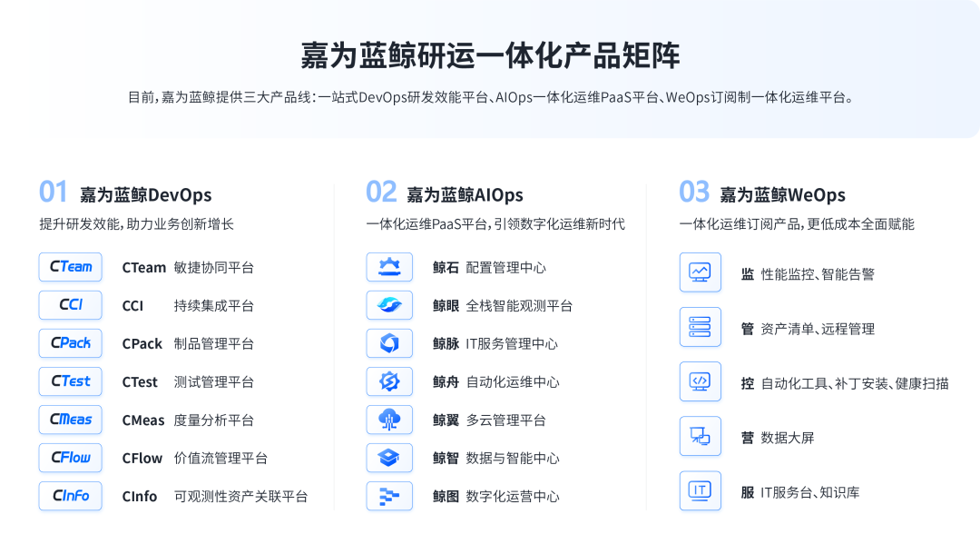Click 服 IT服务台、知识库 text
Image resolution: width=980 pixels, height=534 pixels.
tap(800, 492)
